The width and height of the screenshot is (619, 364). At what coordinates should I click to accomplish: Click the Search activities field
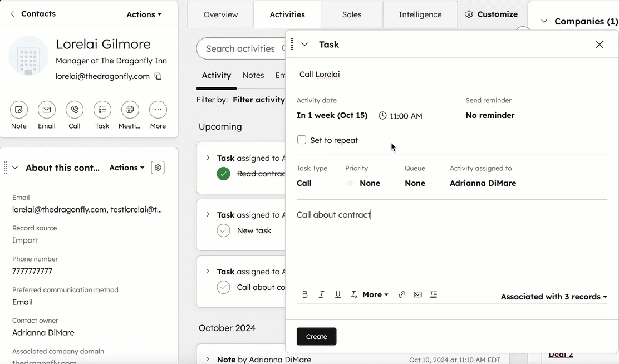tap(241, 48)
